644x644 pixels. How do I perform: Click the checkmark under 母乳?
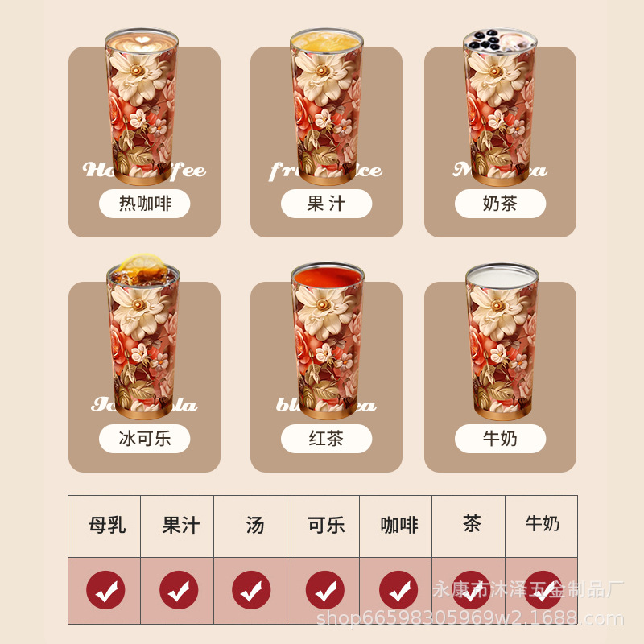click(x=105, y=590)
